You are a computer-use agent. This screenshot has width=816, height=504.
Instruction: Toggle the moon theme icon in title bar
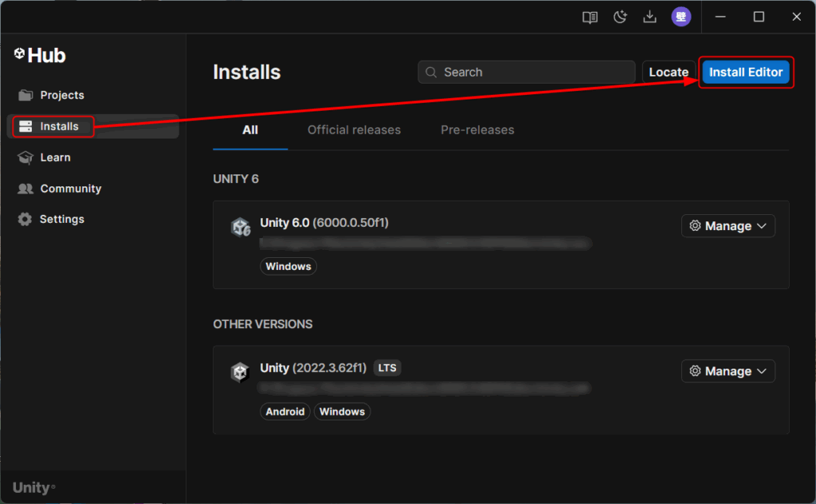click(620, 18)
